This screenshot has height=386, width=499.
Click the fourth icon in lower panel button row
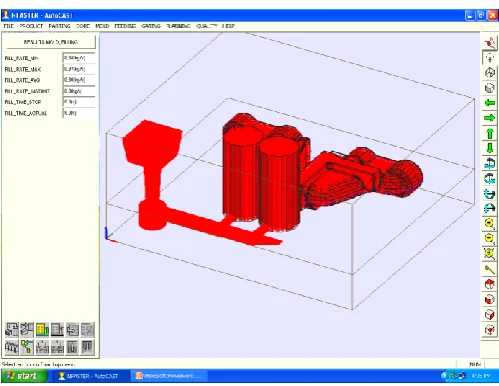coord(57,347)
